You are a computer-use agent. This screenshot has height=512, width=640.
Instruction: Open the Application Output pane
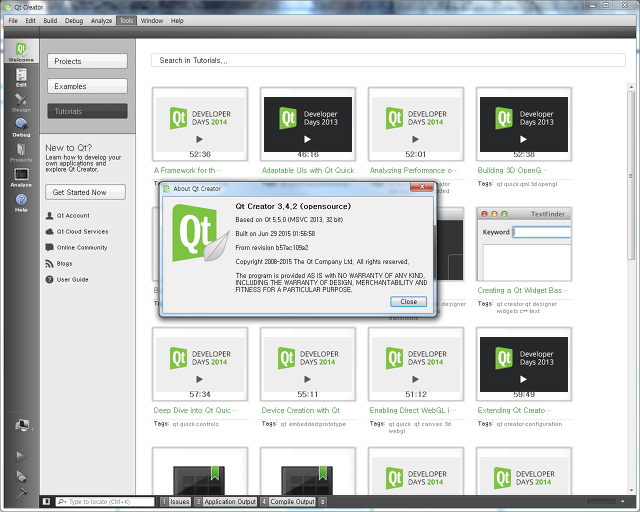click(226, 501)
